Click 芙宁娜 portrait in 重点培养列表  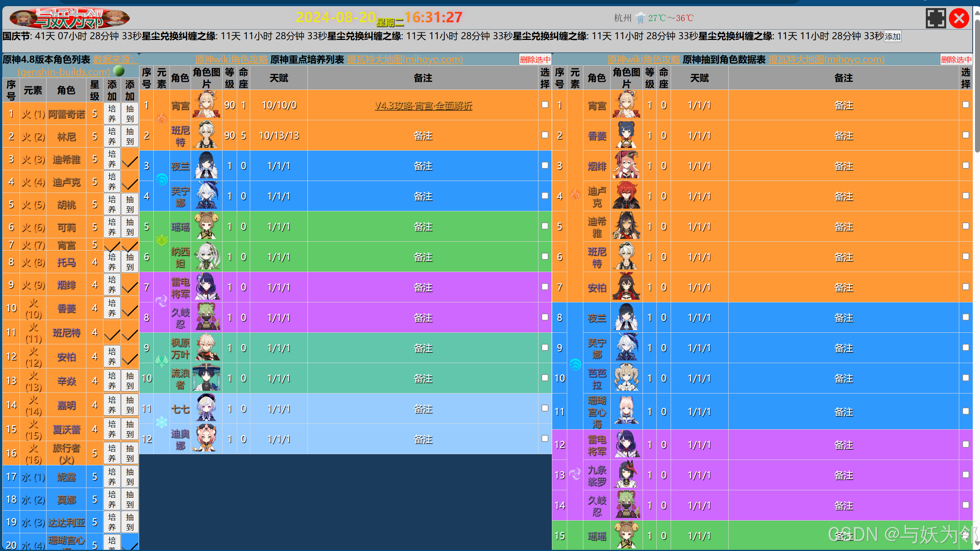click(x=207, y=196)
